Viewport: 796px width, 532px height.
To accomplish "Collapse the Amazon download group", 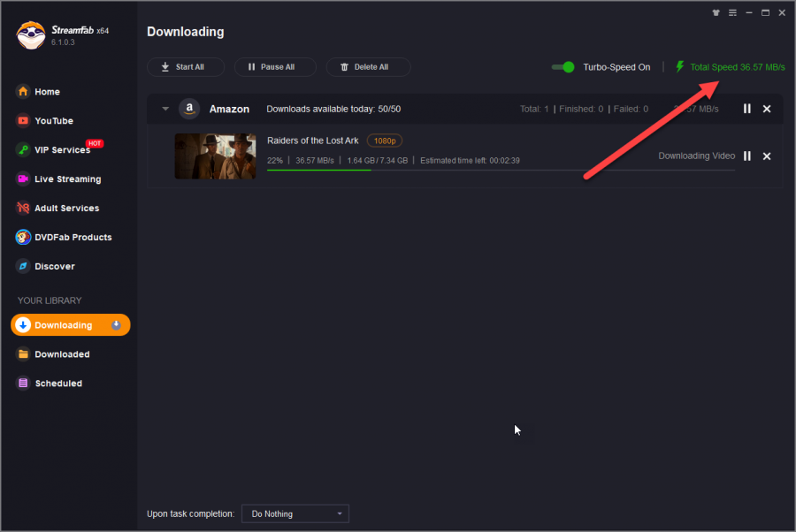I will [x=165, y=109].
